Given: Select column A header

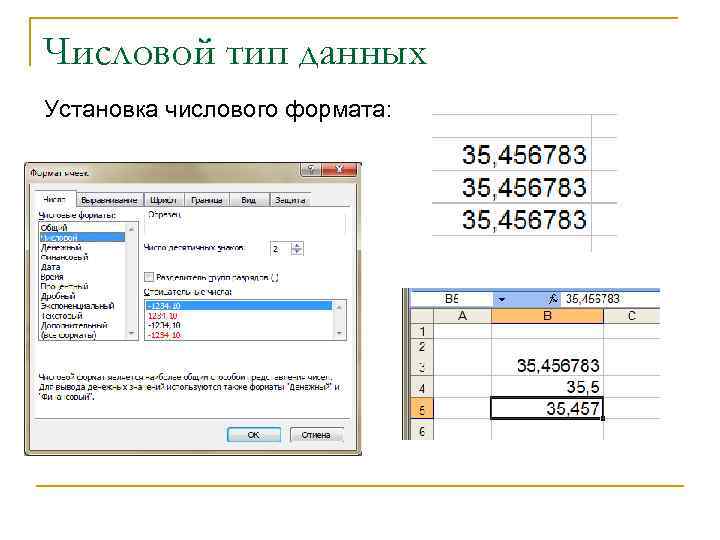Looking at the screenshot, I should (462, 316).
